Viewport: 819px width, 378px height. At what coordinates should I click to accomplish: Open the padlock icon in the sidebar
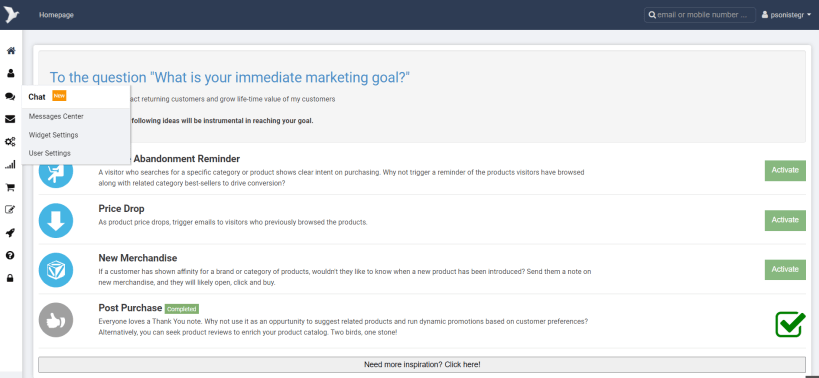point(10,278)
